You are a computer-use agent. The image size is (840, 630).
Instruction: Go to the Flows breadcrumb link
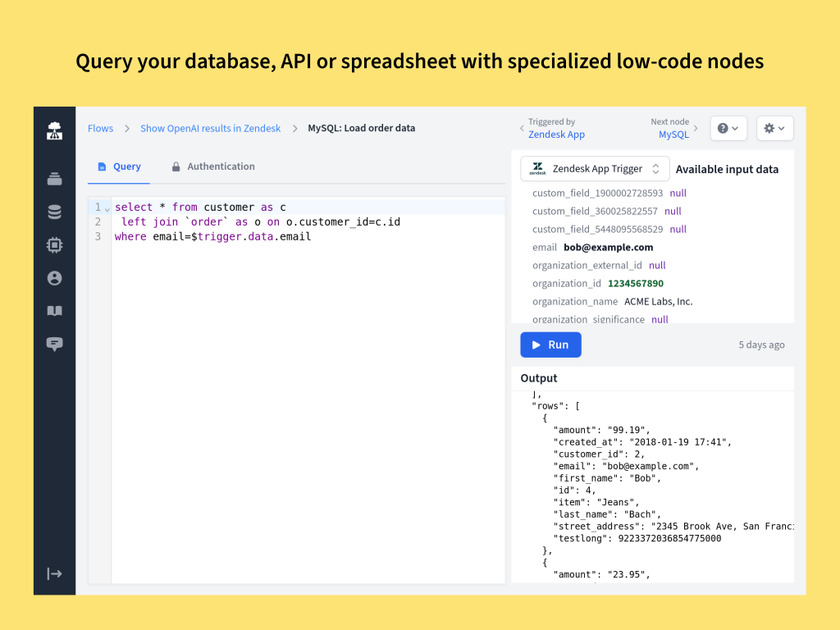pyautogui.click(x=100, y=128)
